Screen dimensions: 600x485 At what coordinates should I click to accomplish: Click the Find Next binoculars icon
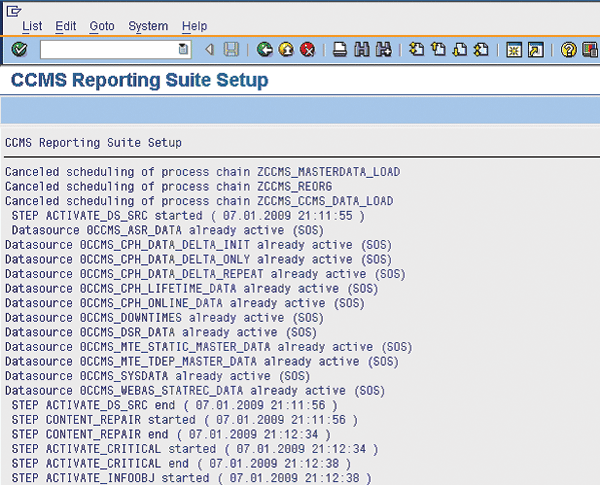click(382, 49)
